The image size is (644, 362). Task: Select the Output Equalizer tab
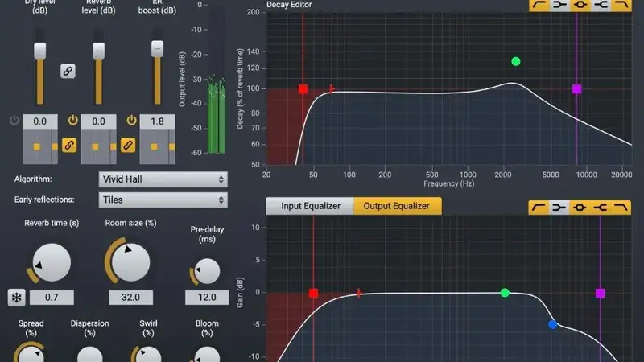click(x=397, y=206)
